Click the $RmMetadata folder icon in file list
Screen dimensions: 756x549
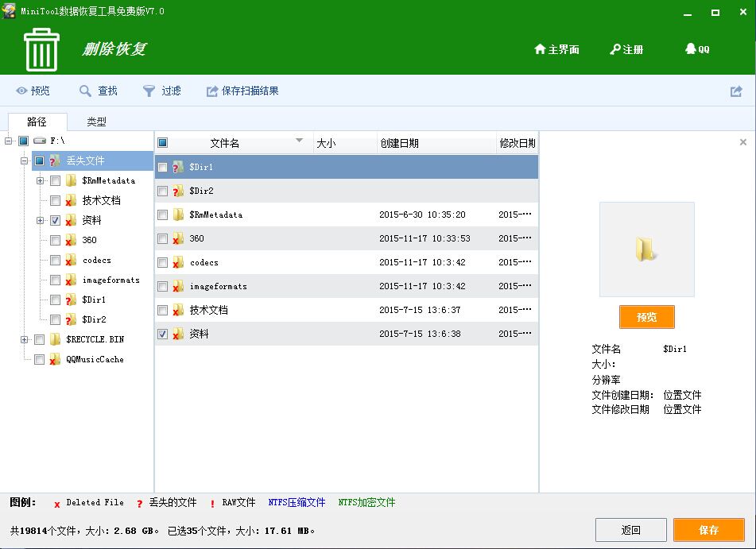coord(178,215)
